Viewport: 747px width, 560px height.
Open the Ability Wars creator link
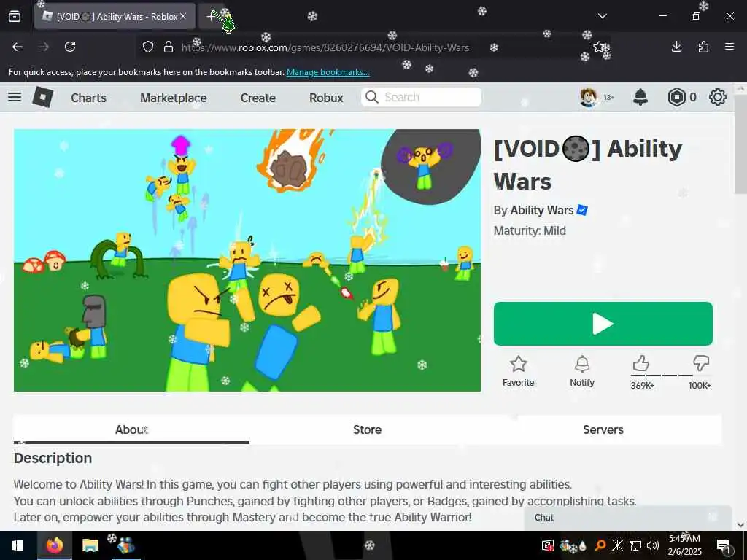coord(542,211)
